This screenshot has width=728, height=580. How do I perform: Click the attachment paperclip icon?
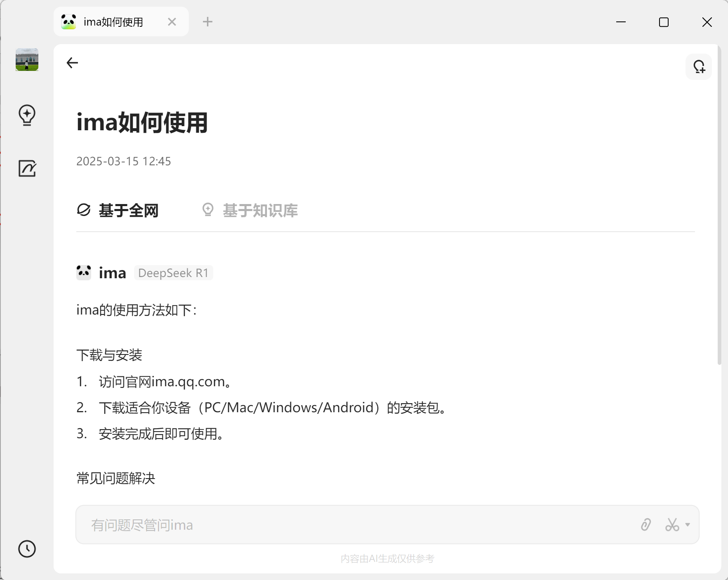pos(645,524)
